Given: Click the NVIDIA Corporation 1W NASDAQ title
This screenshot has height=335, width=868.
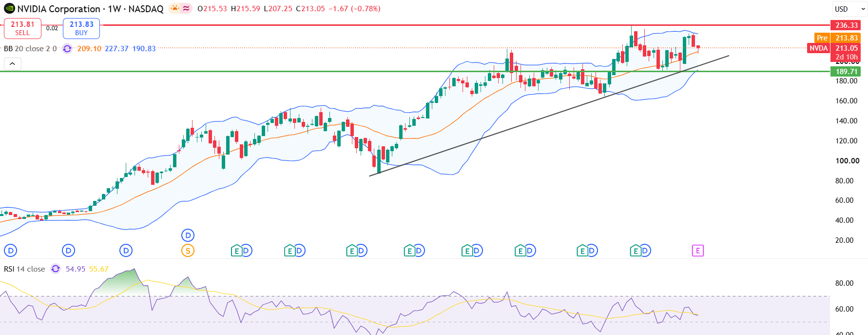Looking at the screenshot, I should [x=90, y=9].
